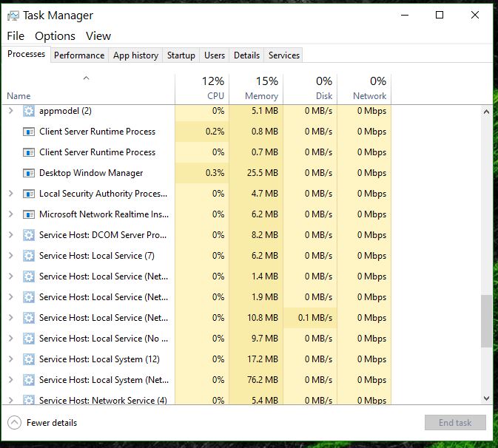
Task: Open the Options menu
Action: pyautogui.click(x=55, y=35)
